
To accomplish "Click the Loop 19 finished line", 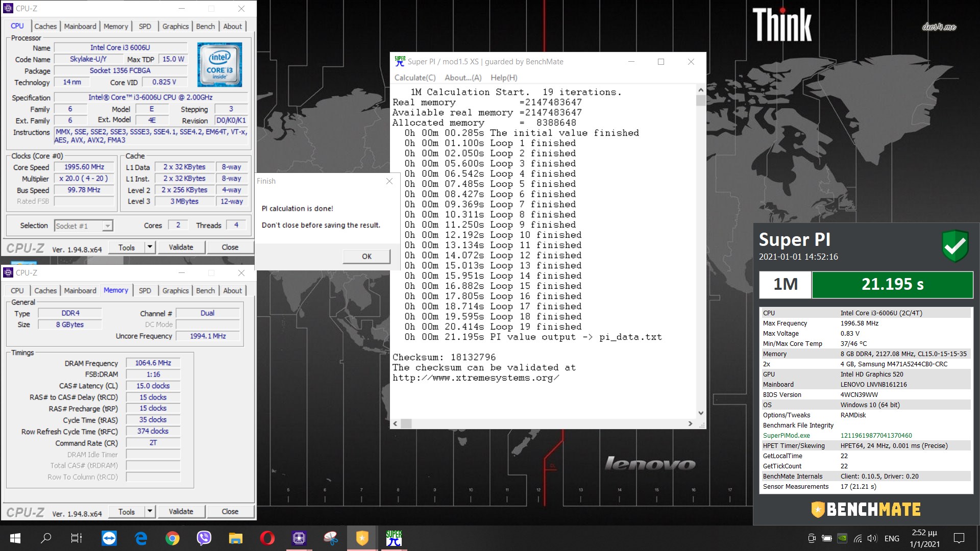I will pyautogui.click(x=492, y=327).
